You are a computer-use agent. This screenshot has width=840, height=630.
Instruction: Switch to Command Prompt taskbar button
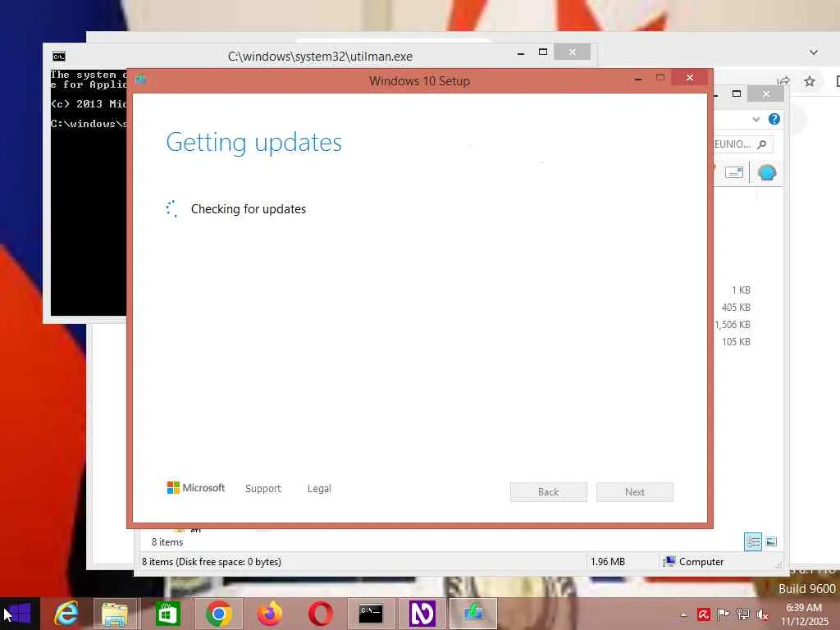371,614
